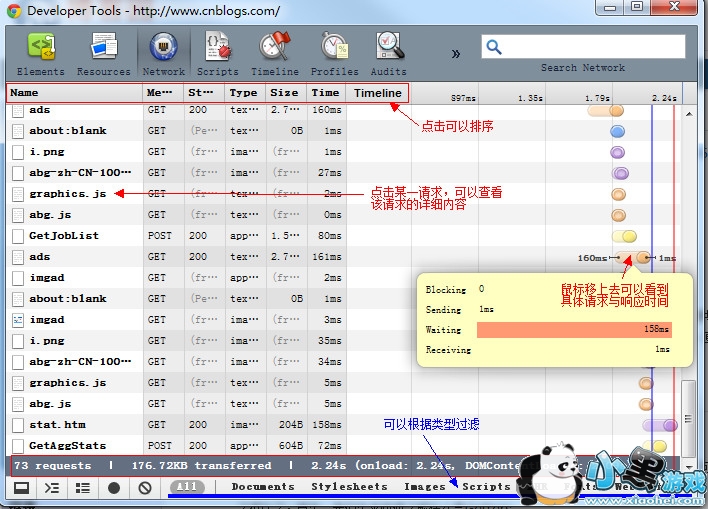The height and width of the screenshot is (509, 708).
Task: Select the All filter button
Action: 188,487
